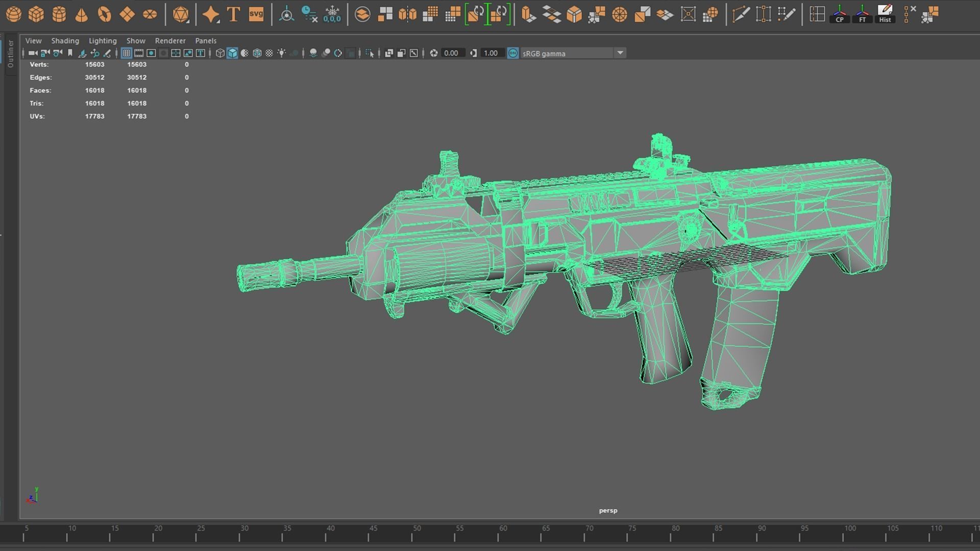The height and width of the screenshot is (551, 980).
Task: Create a polygon torus from the shelf
Action: tap(105, 14)
